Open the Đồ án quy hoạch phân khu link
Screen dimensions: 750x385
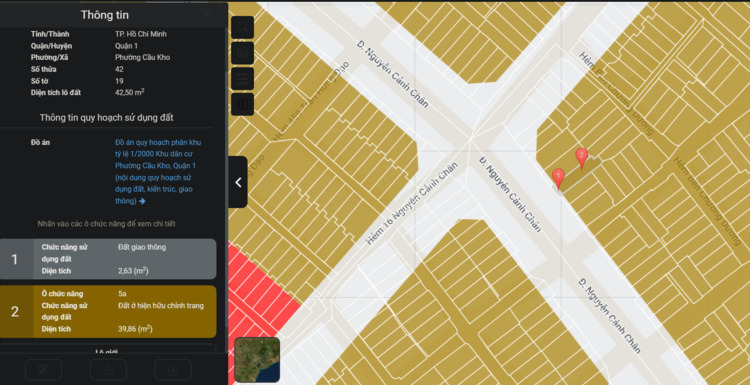tap(158, 143)
